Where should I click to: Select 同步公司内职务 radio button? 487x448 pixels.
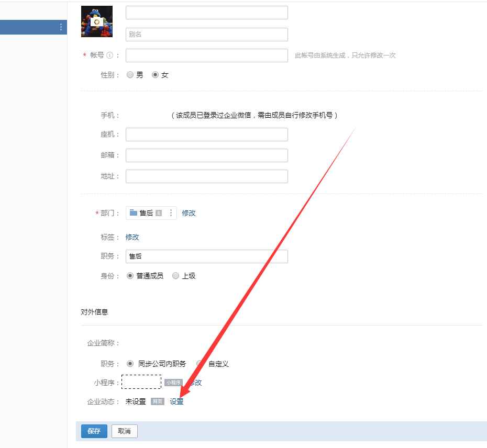click(x=130, y=364)
